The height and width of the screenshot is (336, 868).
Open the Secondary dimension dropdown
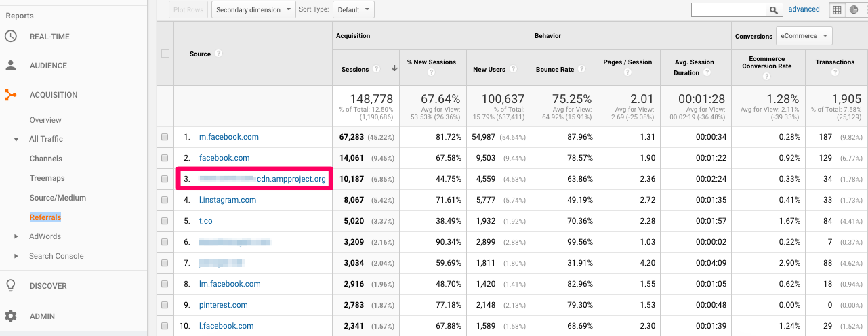pyautogui.click(x=253, y=9)
